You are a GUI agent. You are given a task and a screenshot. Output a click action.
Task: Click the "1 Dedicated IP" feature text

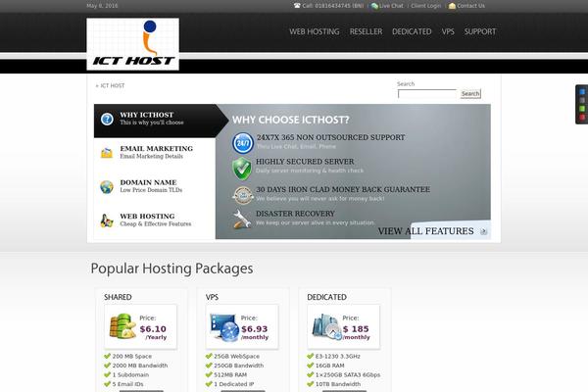[x=233, y=384]
